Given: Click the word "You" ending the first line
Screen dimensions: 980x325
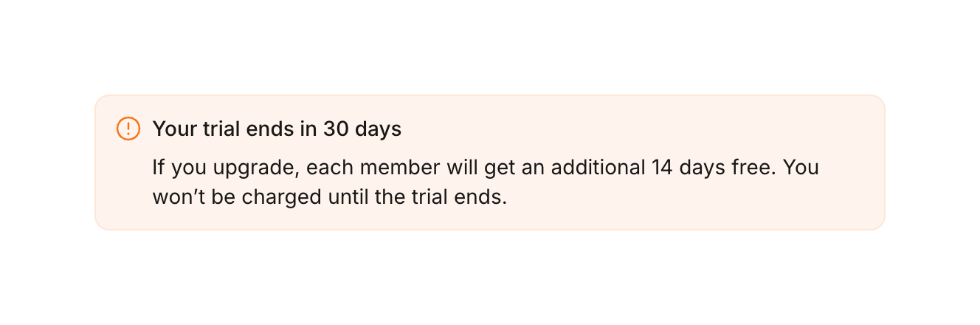Looking at the screenshot, I should click(x=801, y=168).
